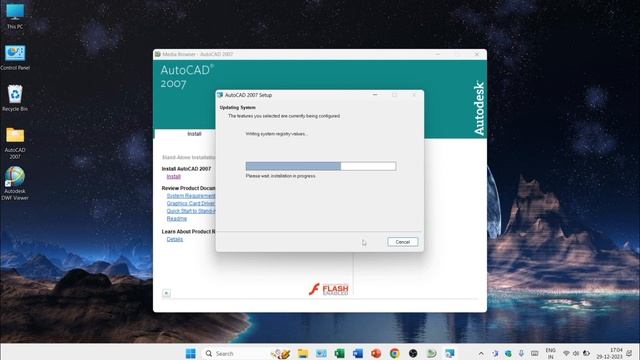Image resolution: width=640 pixels, height=360 pixels.
Task: Open the ENG IN language switcher
Action: 551,353
